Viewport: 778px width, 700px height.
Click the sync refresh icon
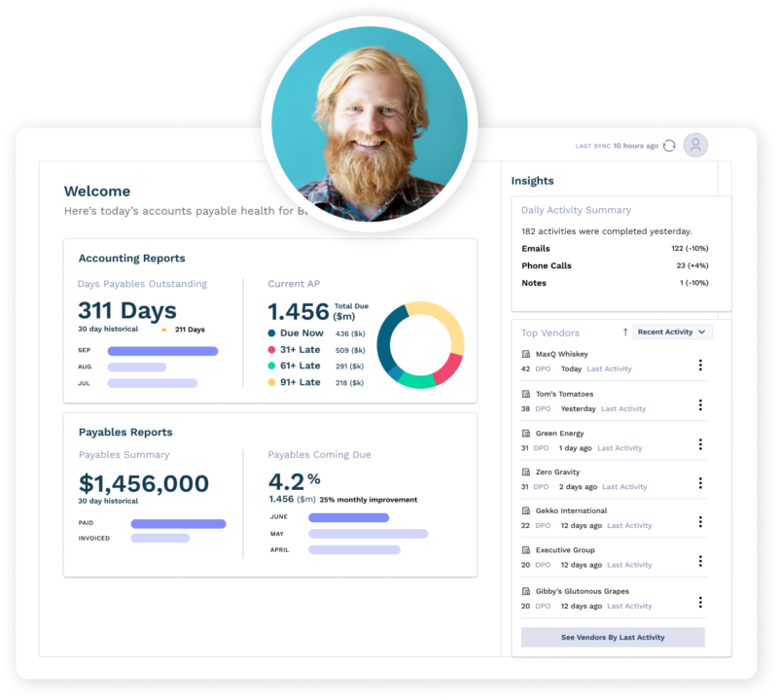[669, 146]
